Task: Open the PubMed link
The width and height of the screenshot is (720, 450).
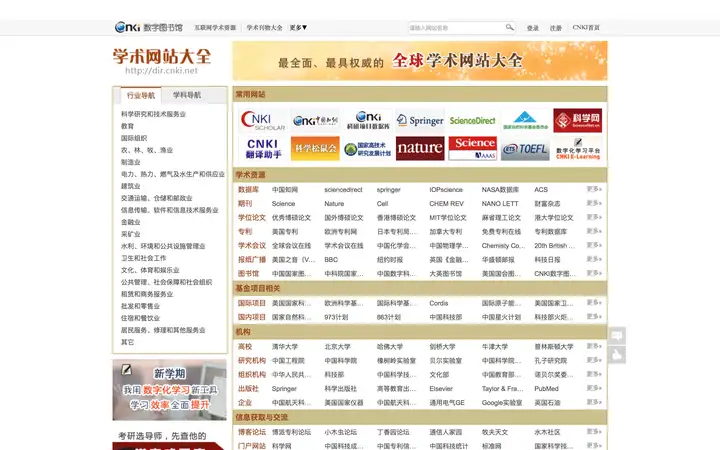Action: 546,388
